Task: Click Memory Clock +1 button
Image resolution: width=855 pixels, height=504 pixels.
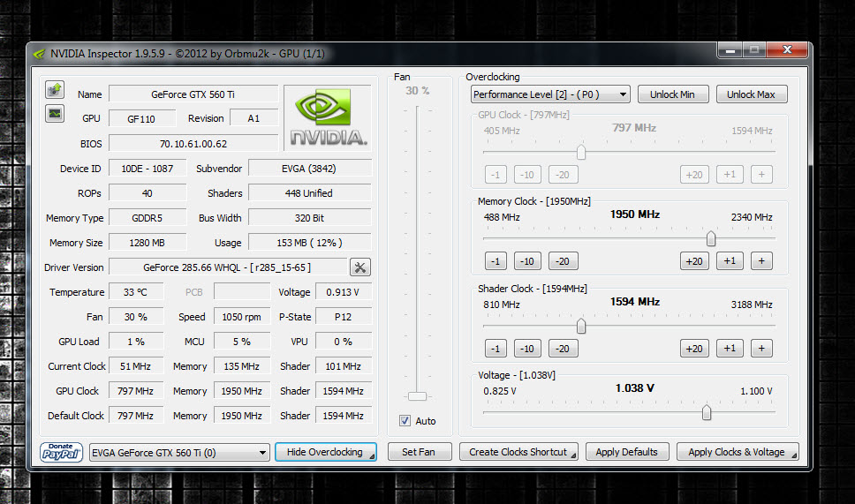Action: (x=730, y=261)
